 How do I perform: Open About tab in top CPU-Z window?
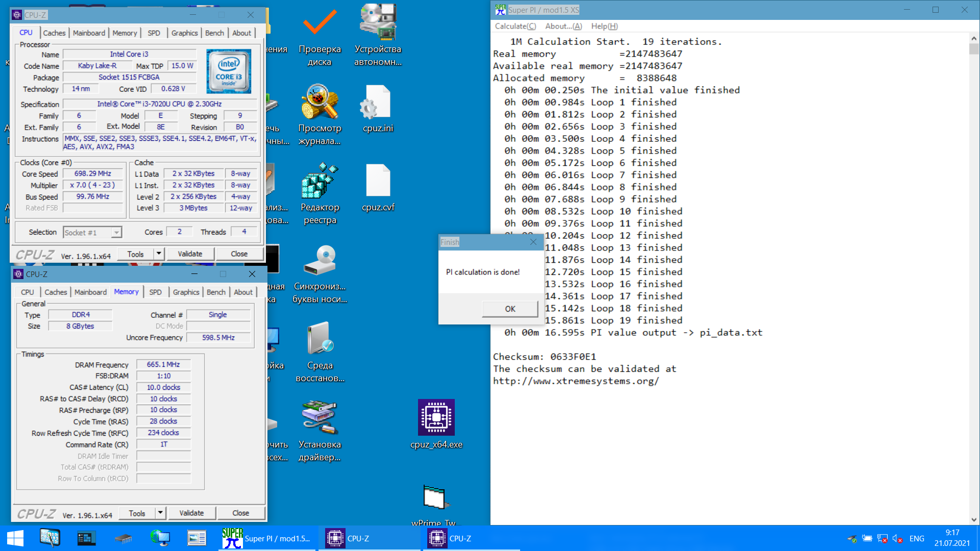click(x=241, y=33)
